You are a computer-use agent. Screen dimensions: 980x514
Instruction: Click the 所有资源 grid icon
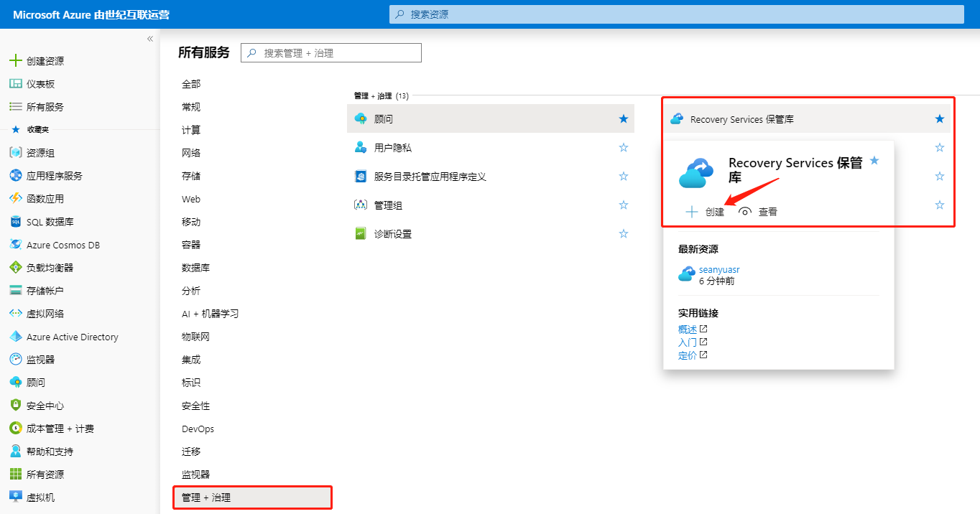[16, 474]
